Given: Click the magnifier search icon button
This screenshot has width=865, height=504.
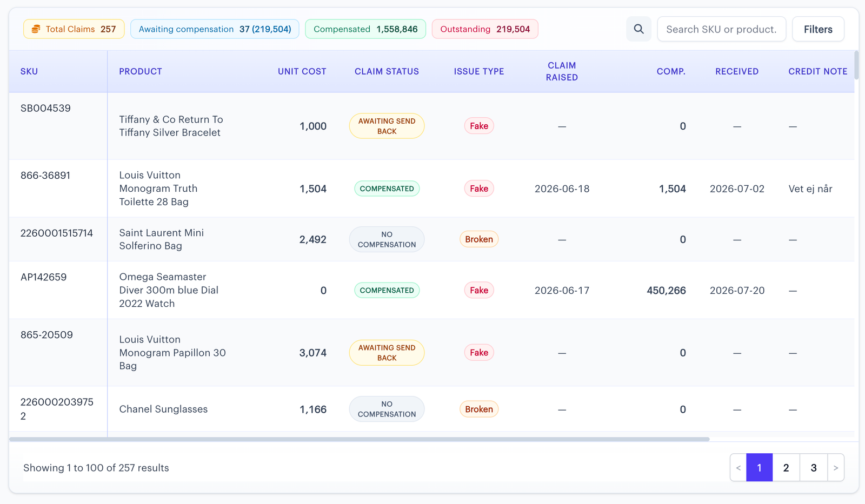Looking at the screenshot, I should [x=638, y=29].
